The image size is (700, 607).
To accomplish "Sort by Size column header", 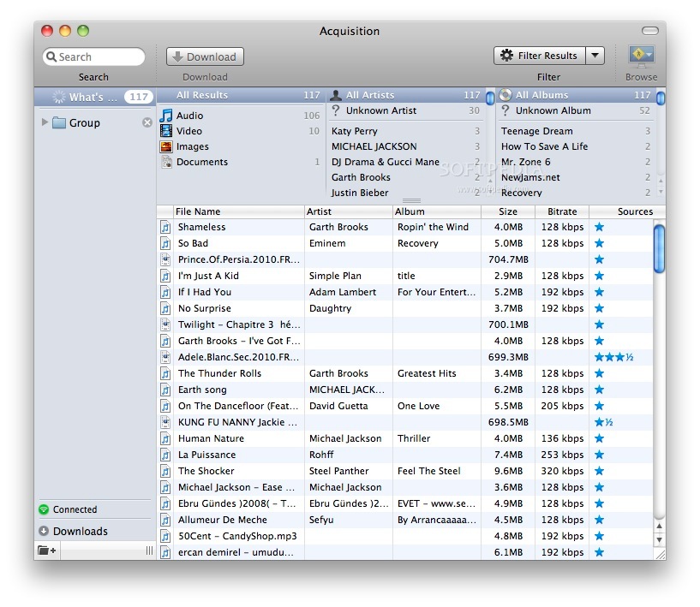I will pos(508,211).
